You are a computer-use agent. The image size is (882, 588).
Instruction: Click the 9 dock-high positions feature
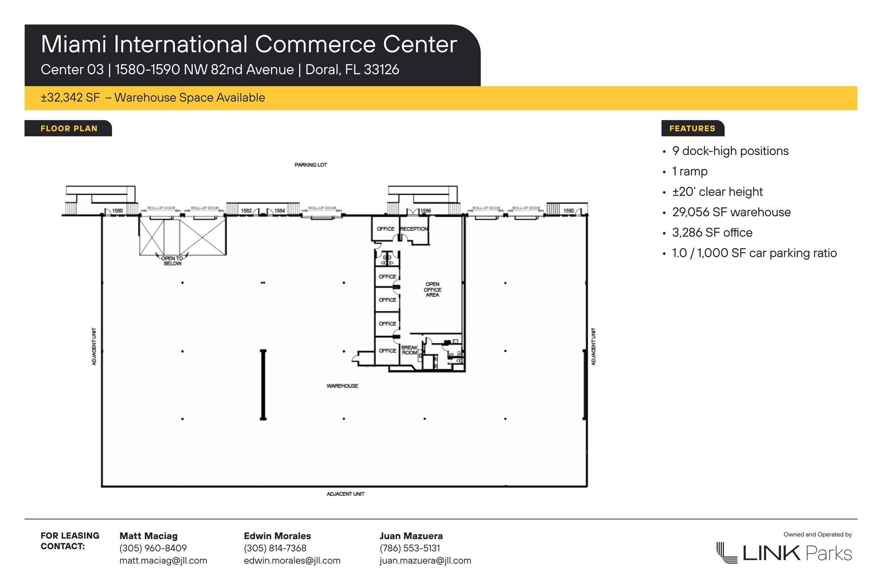coord(730,151)
